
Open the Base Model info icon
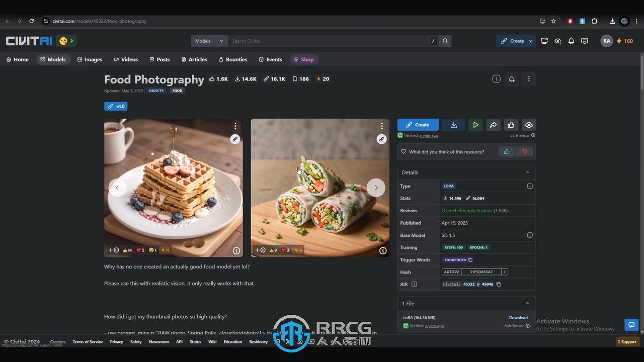click(x=530, y=235)
